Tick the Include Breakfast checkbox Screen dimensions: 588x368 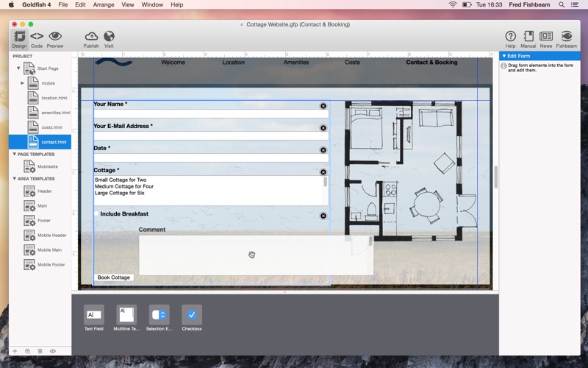coord(96,214)
